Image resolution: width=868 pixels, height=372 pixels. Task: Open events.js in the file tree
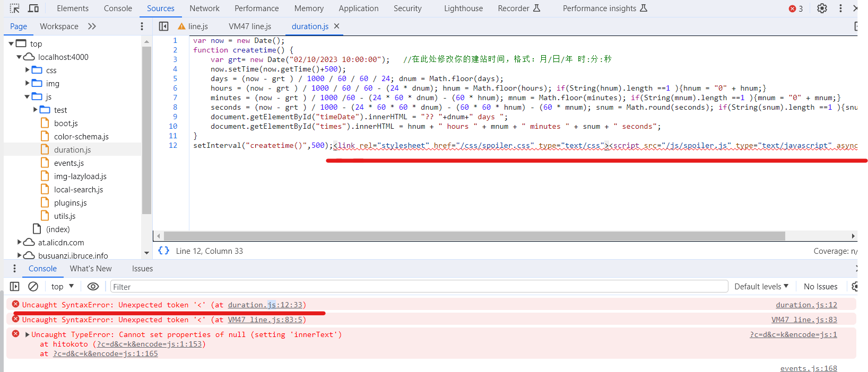69,163
